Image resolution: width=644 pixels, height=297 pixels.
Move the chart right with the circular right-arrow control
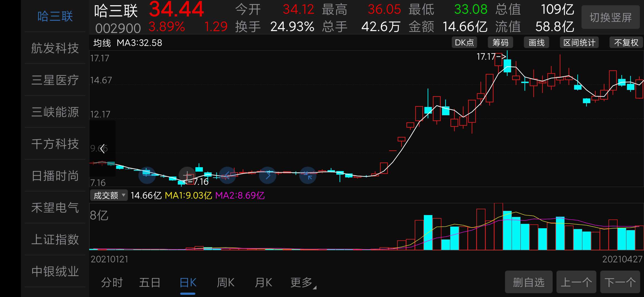268,175
